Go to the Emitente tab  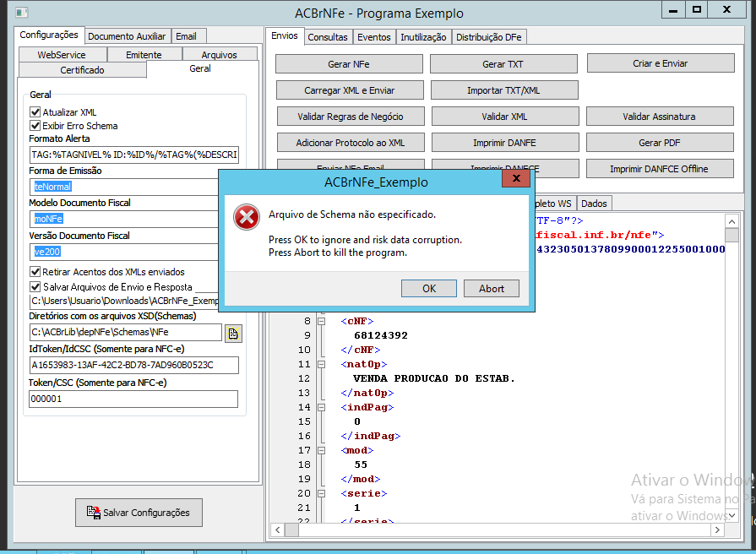pos(144,55)
